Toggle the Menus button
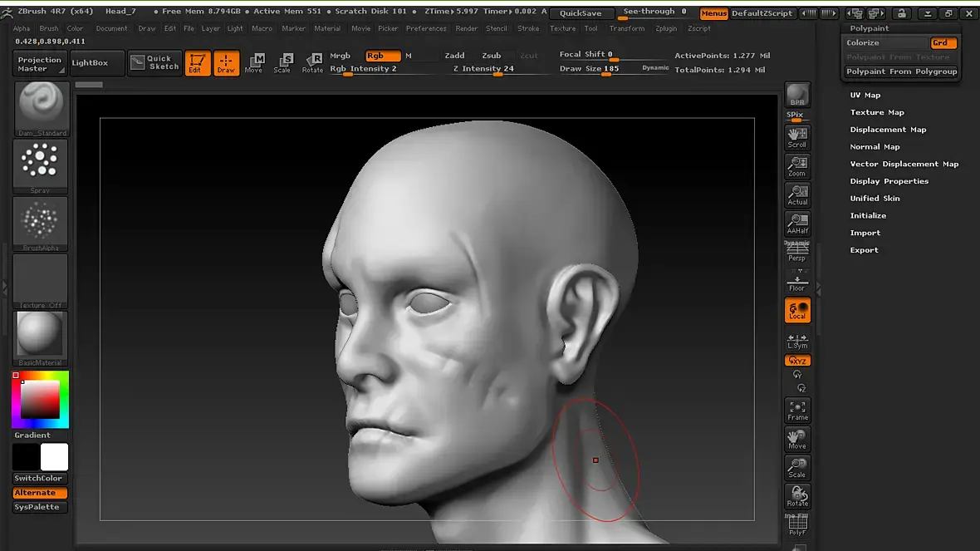Screen dimensions: 980x551 coord(713,13)
